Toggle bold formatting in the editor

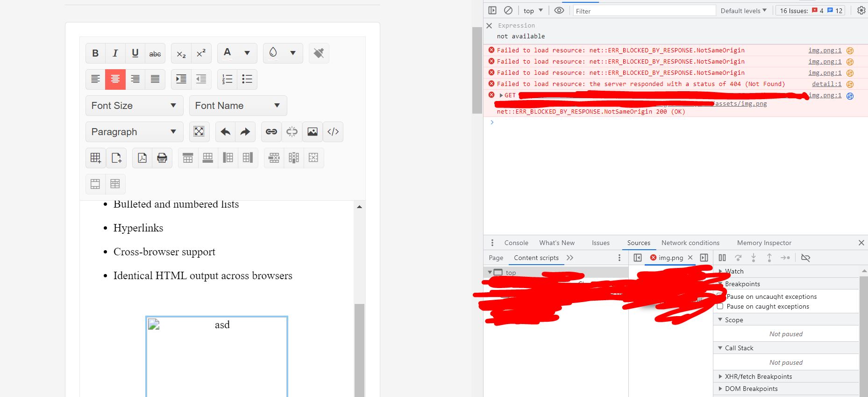point(95,53)
